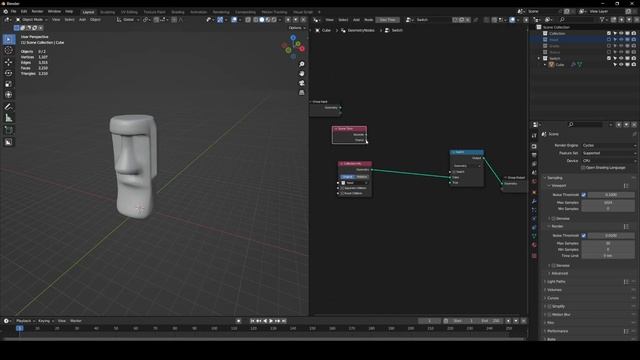Open the Render Engine Cycles dropdown
Image resolution: width=640 pixels, height=360 pixels.
pyautogui.click(x=608, y=145)
